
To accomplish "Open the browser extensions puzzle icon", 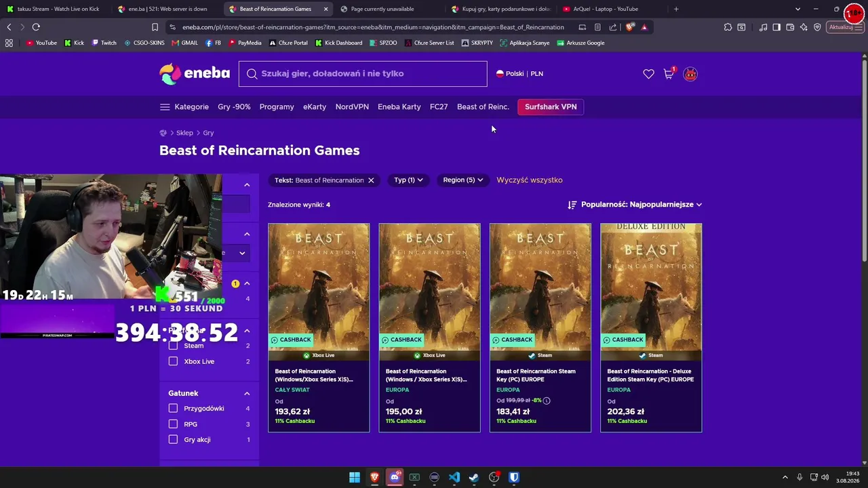I will point(728,27).
